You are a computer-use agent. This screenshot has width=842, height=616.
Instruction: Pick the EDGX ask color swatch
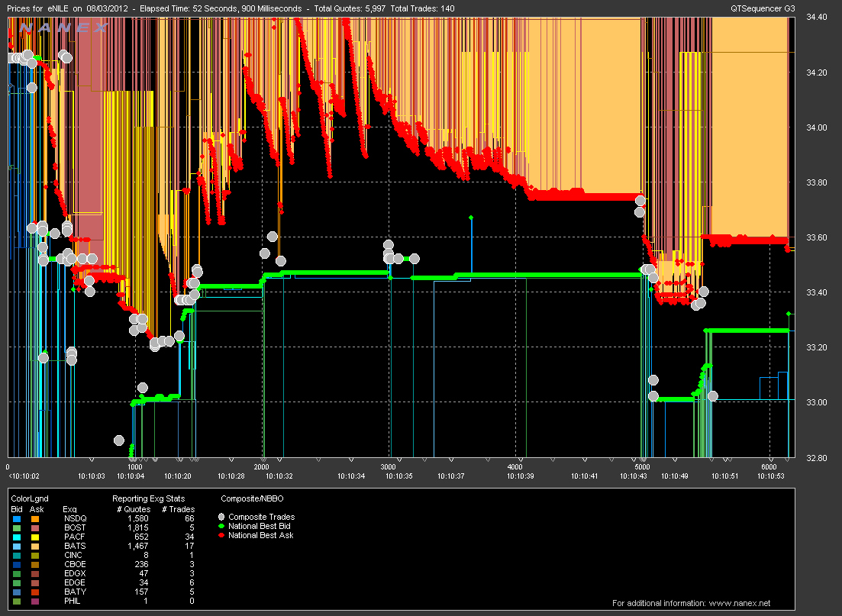(35, 573)
